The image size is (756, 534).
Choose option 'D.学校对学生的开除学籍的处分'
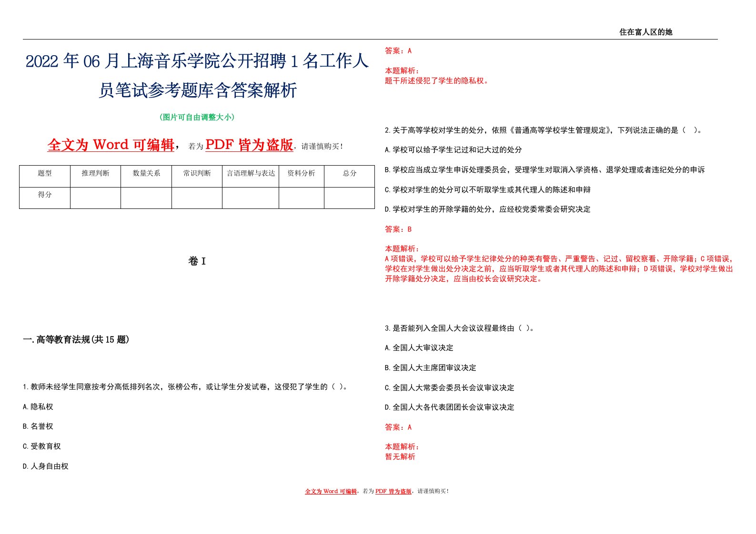488,209
